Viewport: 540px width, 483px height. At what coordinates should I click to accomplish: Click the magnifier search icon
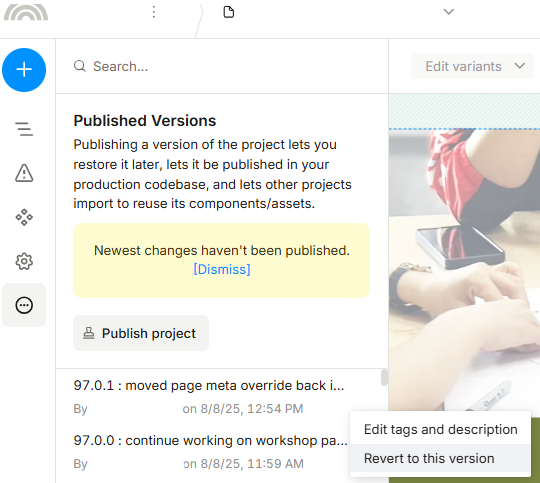pos(80,66)
